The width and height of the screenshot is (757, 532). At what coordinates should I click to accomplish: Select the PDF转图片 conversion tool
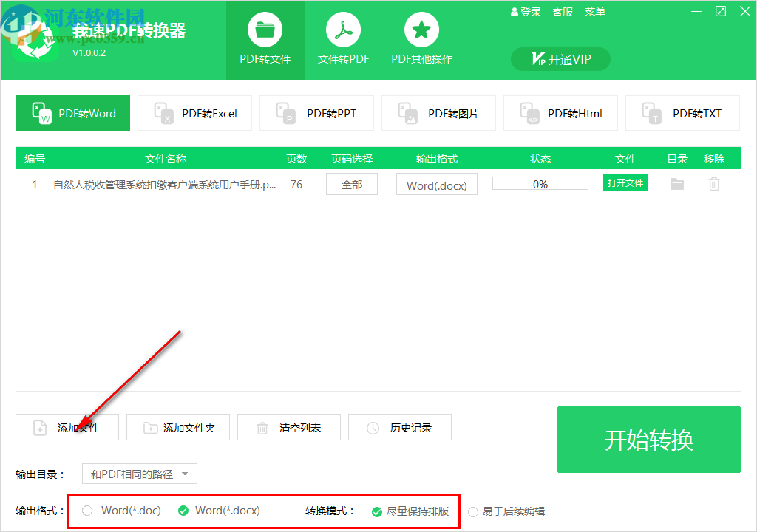tap(438, 113)
